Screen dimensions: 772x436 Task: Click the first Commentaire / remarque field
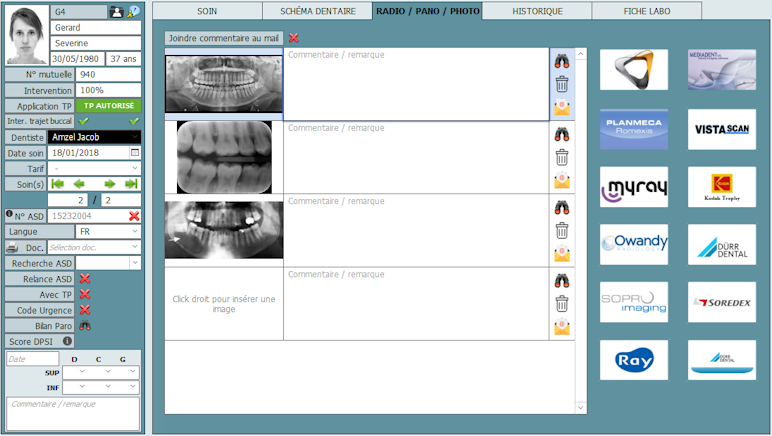tap(416, 84)
